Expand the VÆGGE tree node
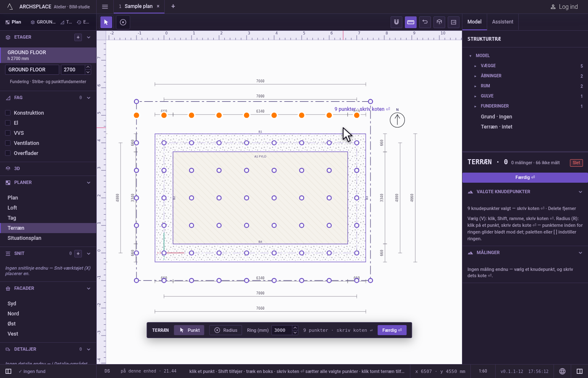The image size is (588, 378). 475,66
